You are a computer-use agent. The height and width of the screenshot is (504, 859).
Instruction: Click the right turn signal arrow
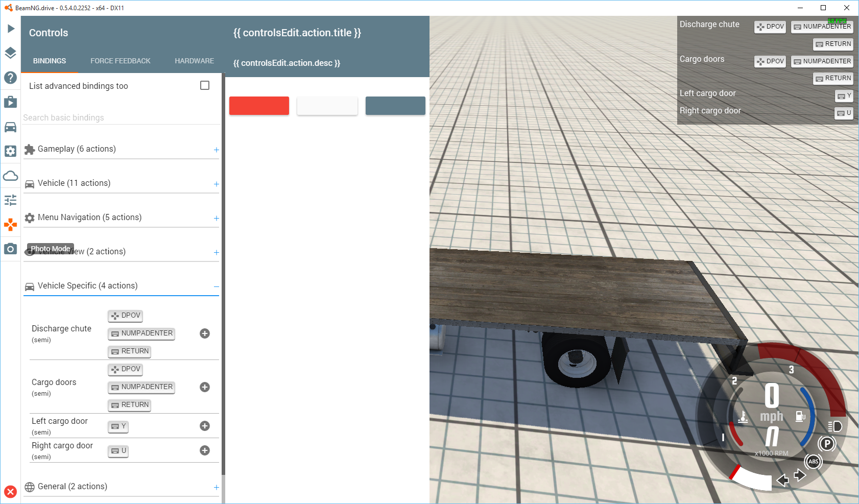pos(800,475)
